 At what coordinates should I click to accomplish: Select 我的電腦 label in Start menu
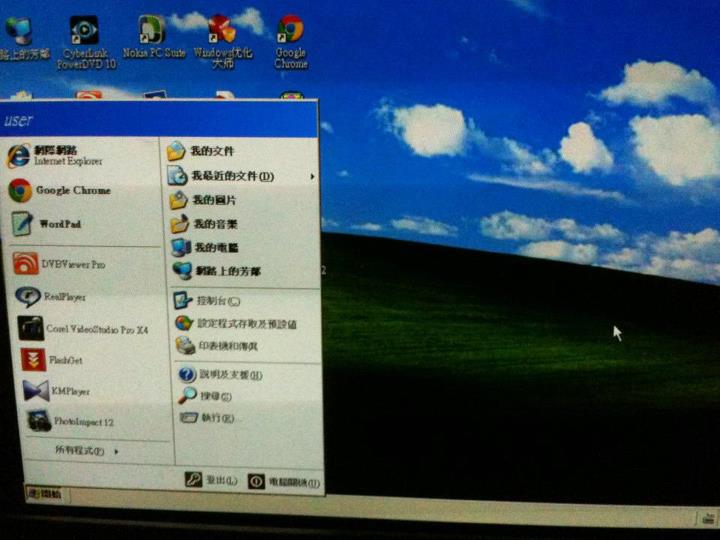217,248
